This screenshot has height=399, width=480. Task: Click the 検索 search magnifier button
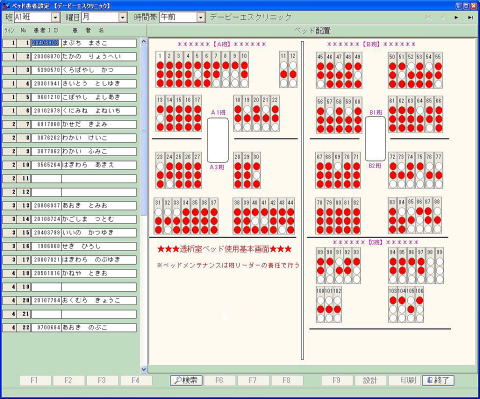186,380
